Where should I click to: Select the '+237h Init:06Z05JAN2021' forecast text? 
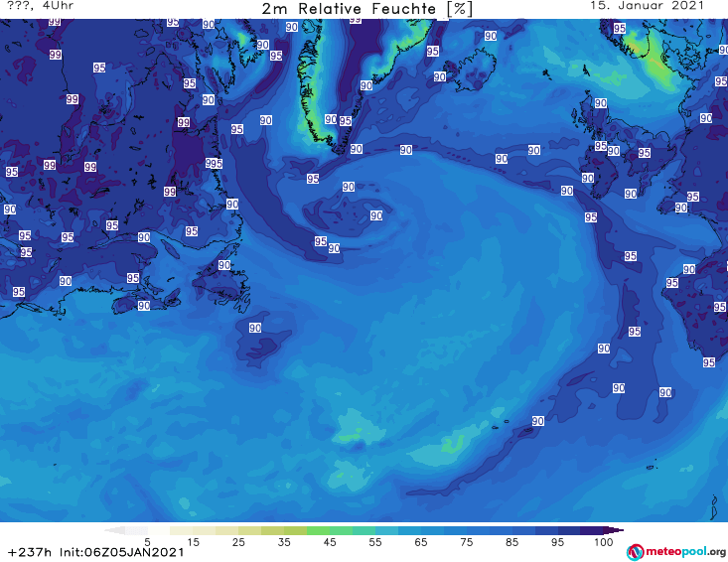[x=96, y=552]
